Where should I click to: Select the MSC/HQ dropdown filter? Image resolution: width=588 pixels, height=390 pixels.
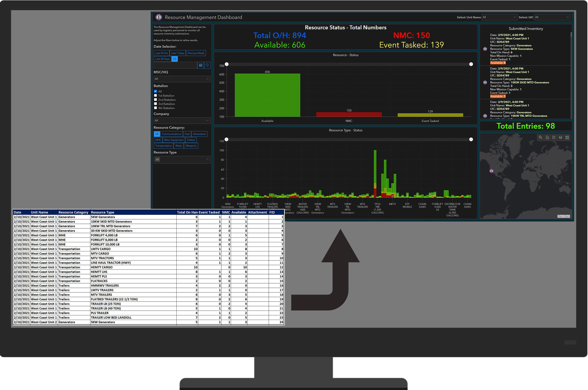(181, 79)
